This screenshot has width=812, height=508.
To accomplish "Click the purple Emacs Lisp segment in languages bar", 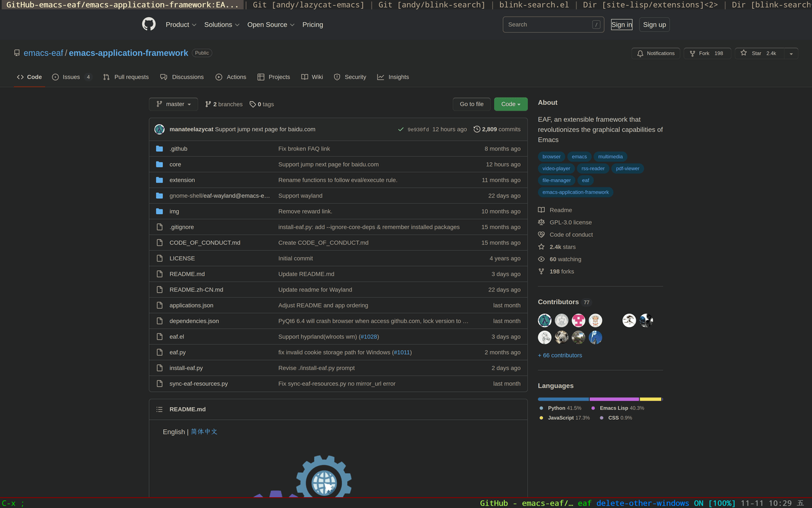I will point(614,399).
